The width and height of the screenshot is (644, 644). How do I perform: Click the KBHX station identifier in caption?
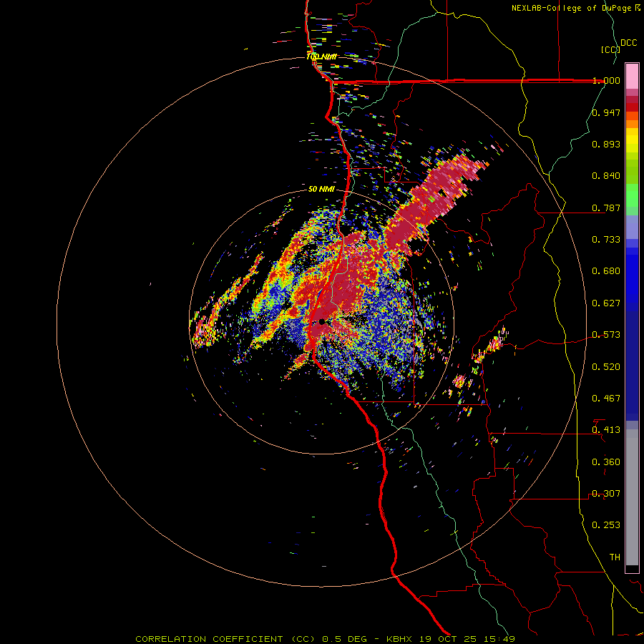point(401,639)
